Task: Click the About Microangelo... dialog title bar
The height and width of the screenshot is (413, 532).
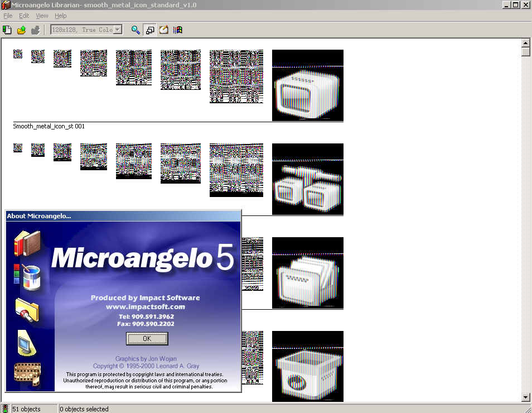Action: point(123,216)
